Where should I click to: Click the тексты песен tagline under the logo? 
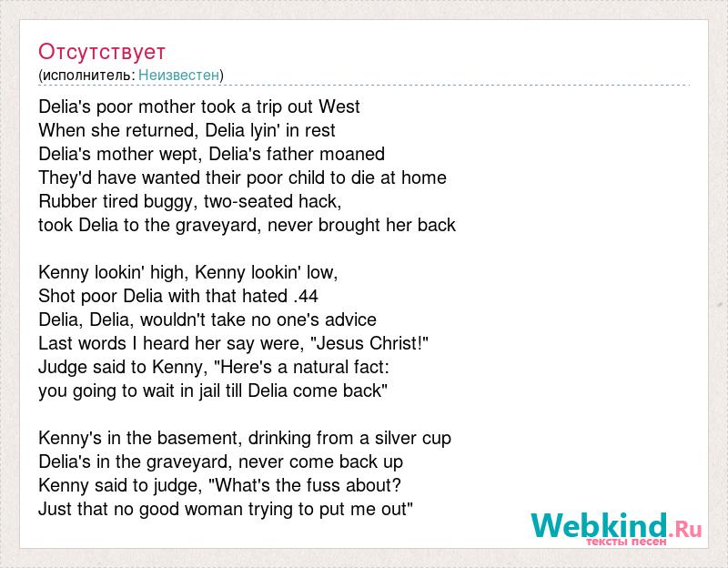(626, 542)
